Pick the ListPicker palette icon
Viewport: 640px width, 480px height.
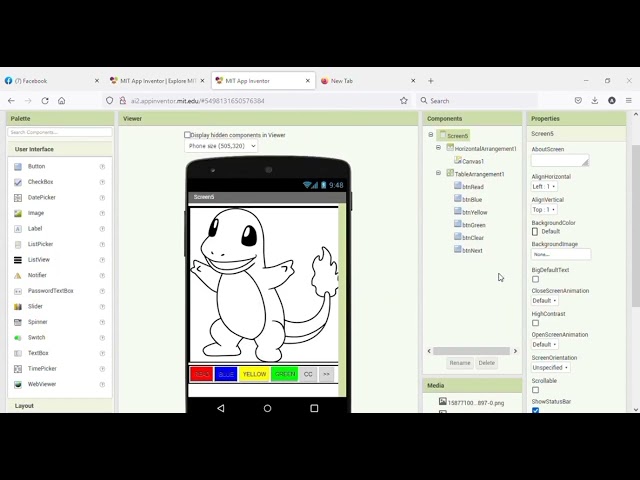pos(18,244)
